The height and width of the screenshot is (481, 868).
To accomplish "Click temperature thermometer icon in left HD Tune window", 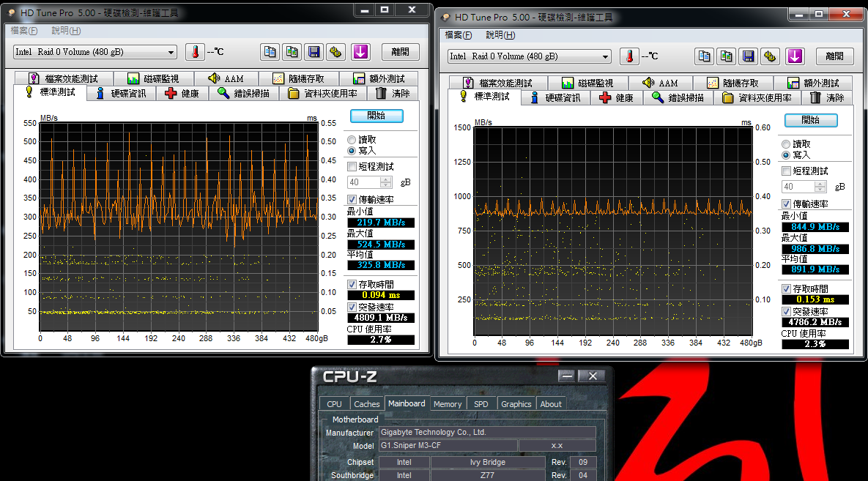I will pos(195,52).
